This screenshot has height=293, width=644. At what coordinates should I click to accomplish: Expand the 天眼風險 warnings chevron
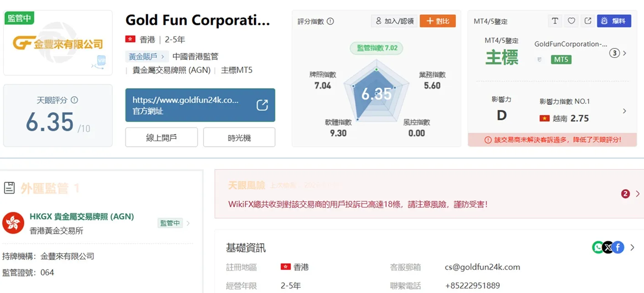click(x=638, y=194)
